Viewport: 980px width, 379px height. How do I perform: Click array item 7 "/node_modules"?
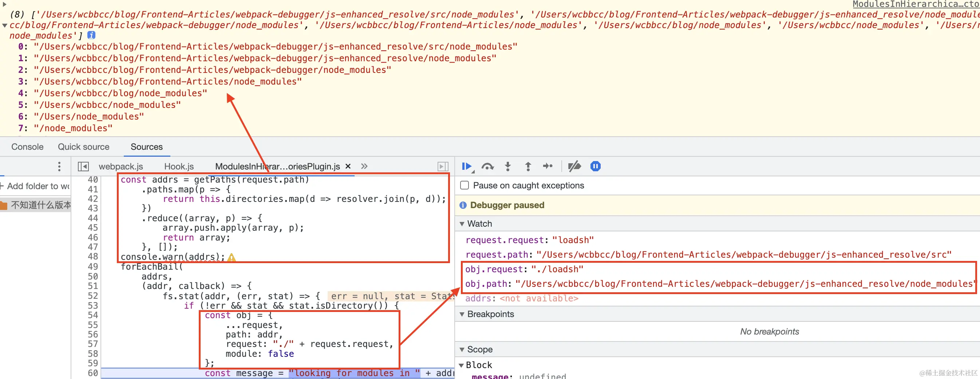(x=73, y=128)
